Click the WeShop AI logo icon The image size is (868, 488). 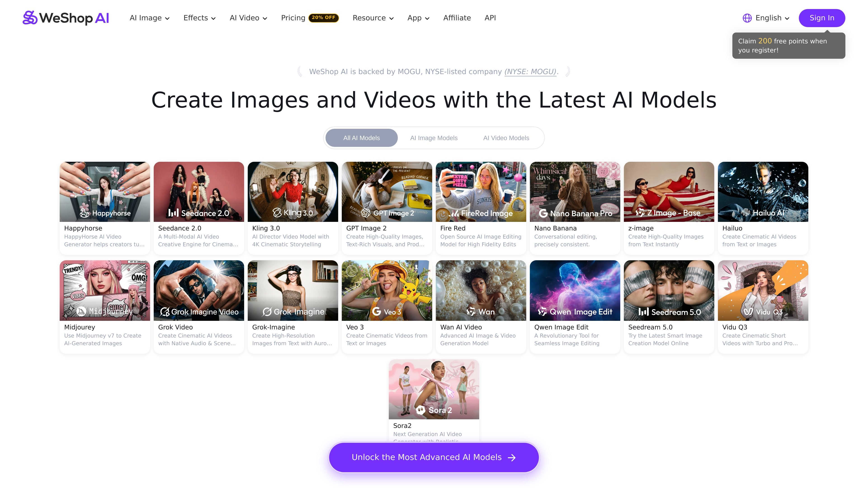[30, 18]
